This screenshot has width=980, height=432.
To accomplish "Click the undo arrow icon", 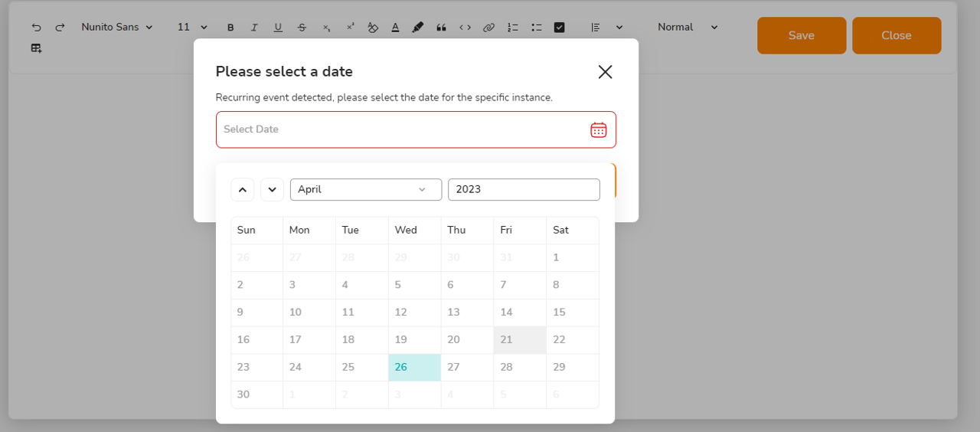I will click(x=36, y=28).
